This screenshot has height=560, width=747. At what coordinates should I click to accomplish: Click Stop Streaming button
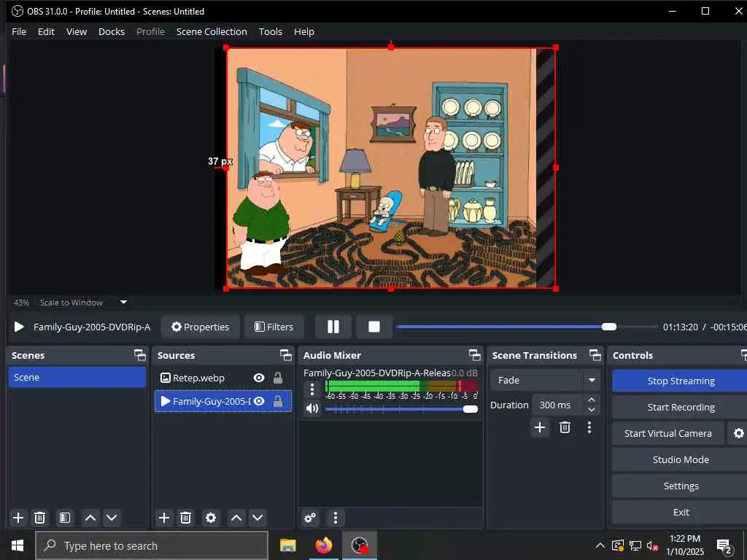(x=681, y=381)
